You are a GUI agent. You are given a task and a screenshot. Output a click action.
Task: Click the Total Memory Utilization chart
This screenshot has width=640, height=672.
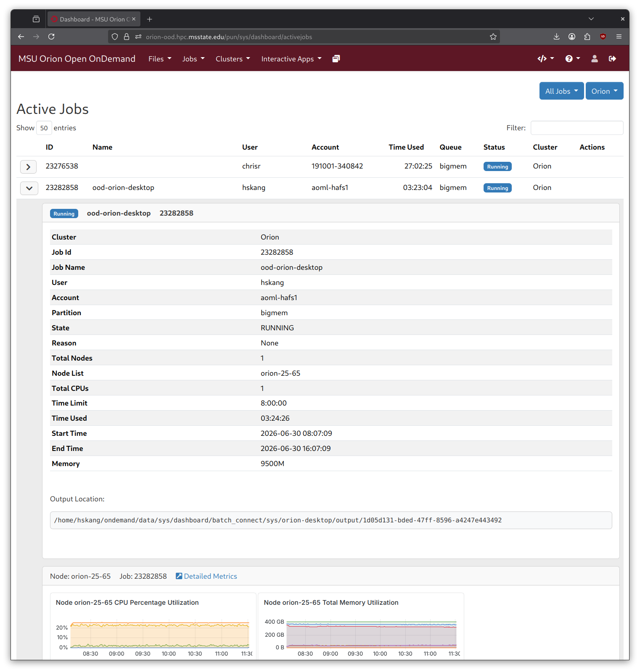361,626
